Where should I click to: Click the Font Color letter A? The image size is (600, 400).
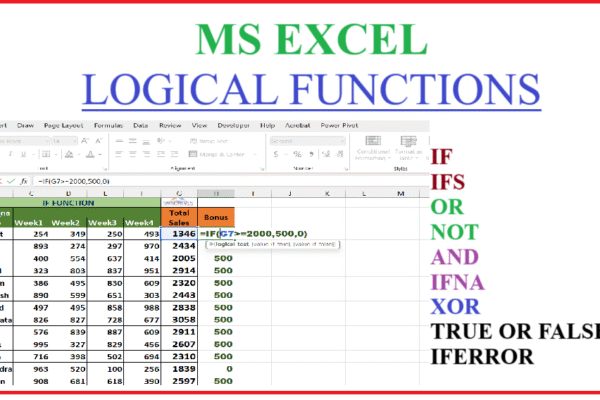(x=90, y=154)
